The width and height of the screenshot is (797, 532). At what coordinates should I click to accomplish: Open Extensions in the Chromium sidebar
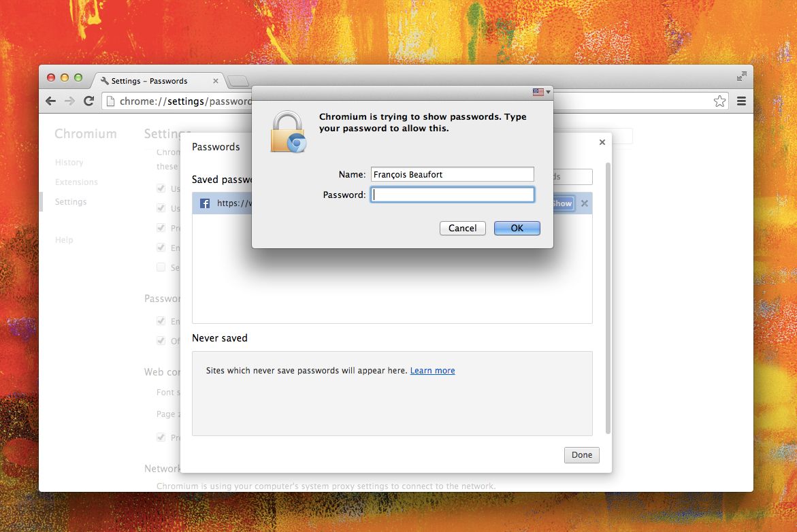[x=76, y=182]
